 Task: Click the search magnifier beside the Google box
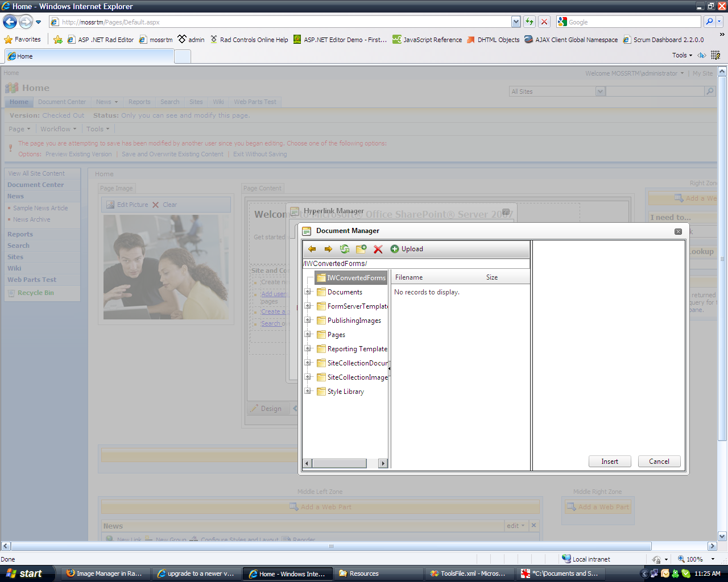pos(709,22)
